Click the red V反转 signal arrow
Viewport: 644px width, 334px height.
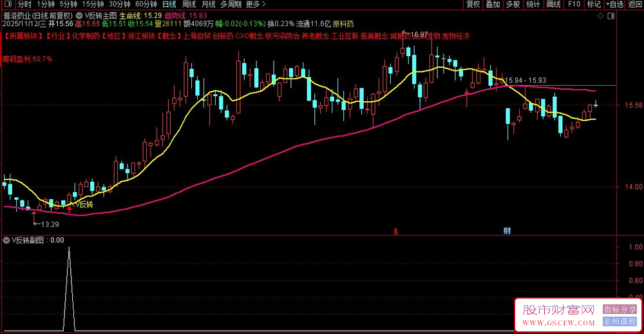70,210
